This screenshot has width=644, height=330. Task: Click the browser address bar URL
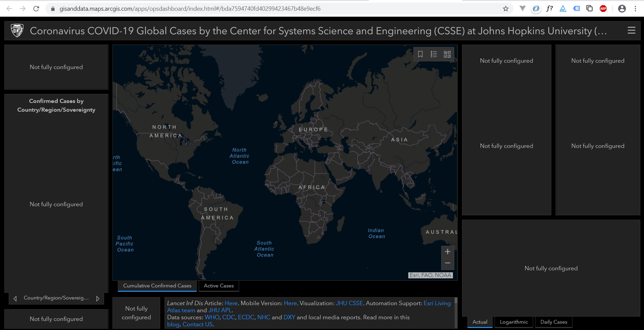pyautogui.click(x=190, y=9)
